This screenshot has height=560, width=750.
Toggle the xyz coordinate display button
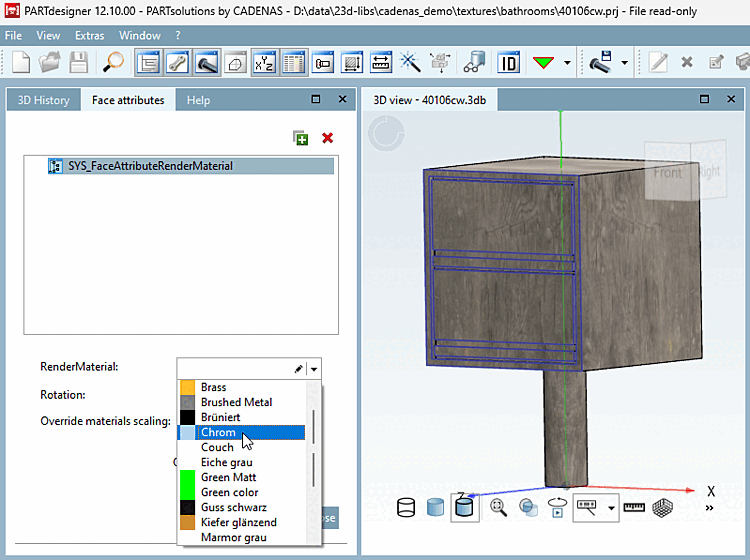[x=264, y=62]
